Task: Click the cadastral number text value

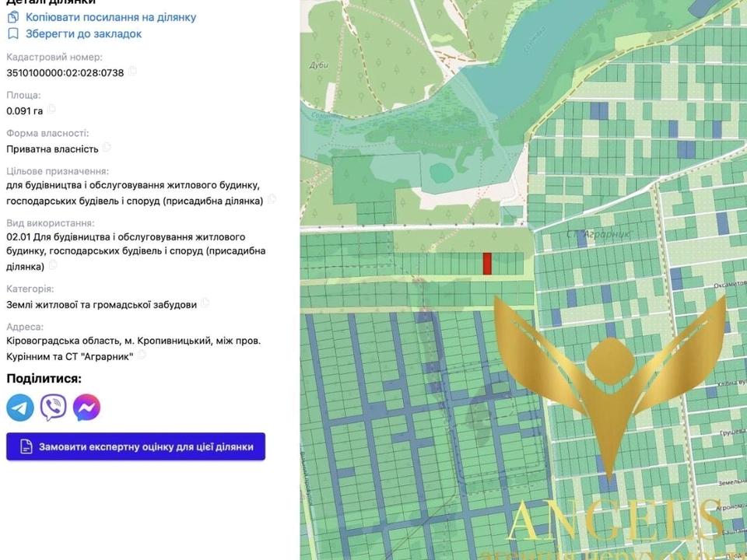Action: tap(65, 73)
